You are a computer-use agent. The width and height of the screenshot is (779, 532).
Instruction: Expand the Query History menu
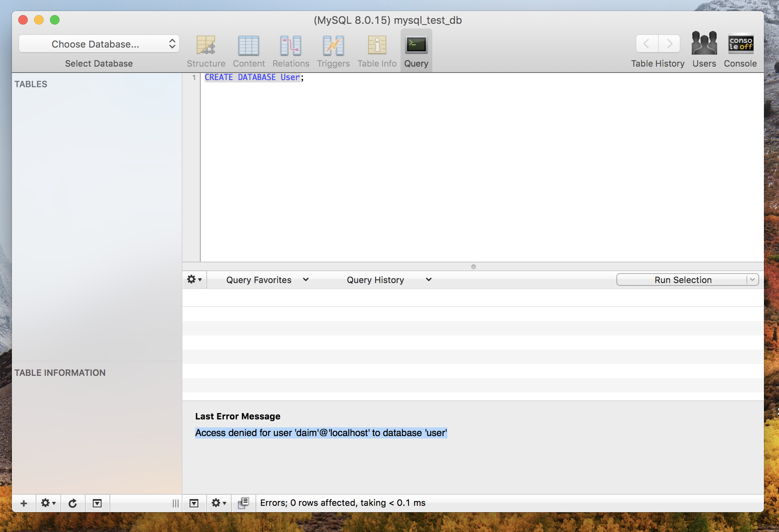point(389,280)
